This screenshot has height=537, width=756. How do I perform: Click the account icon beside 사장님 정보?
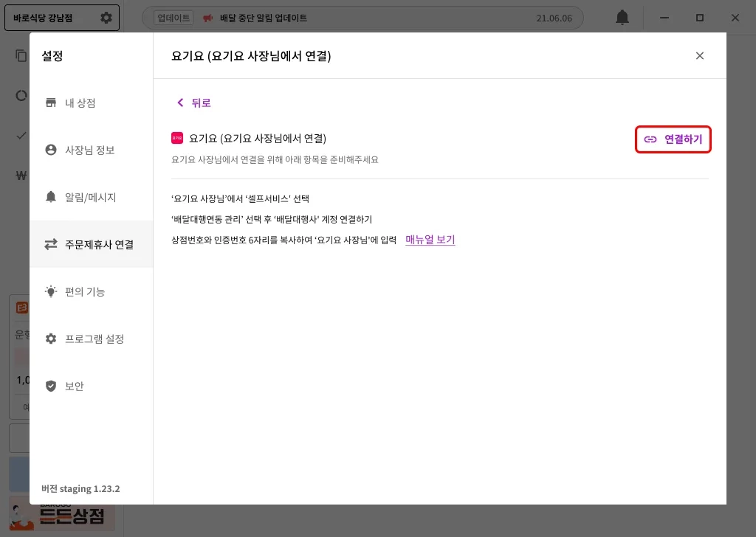point(51,150)
